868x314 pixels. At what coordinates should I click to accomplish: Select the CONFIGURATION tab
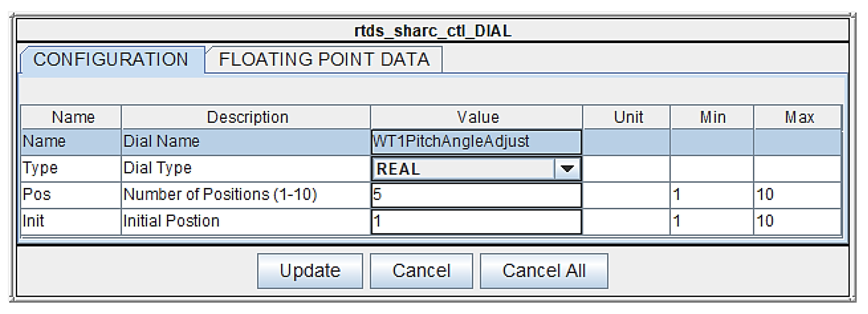coord(111,60)
